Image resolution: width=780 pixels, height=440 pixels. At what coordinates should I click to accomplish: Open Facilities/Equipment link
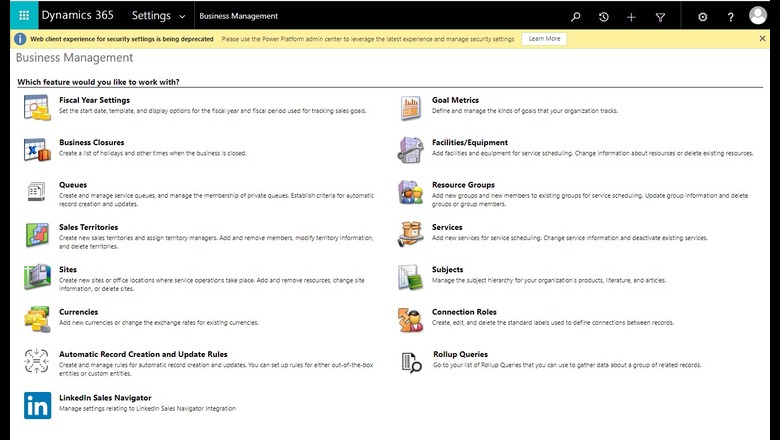[x=470, y=142]
